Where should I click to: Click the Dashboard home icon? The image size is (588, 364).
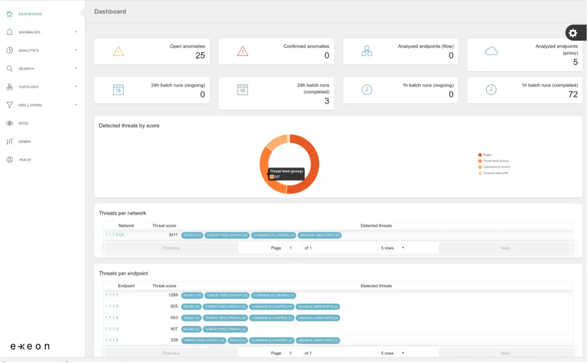[x=9, y=14]
